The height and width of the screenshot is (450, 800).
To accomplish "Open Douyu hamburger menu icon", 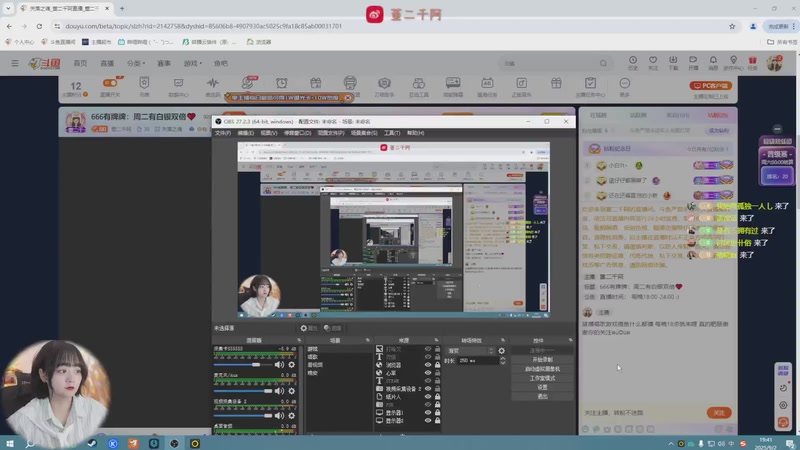I will (x=15, y=63).
